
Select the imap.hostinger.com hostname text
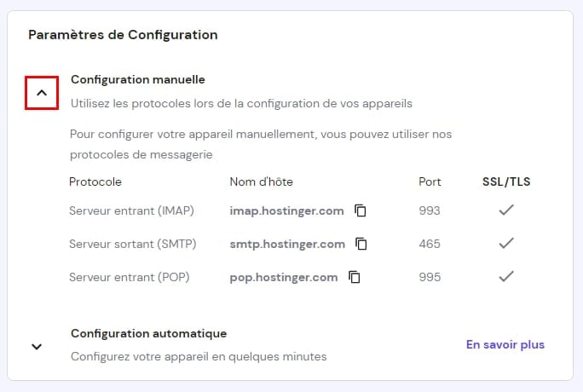tap(286, 210)
